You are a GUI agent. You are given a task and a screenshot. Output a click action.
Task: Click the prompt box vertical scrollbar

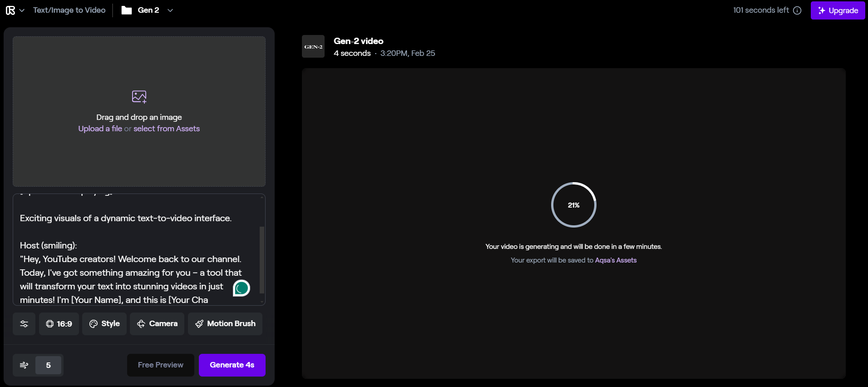pos(261,259)
